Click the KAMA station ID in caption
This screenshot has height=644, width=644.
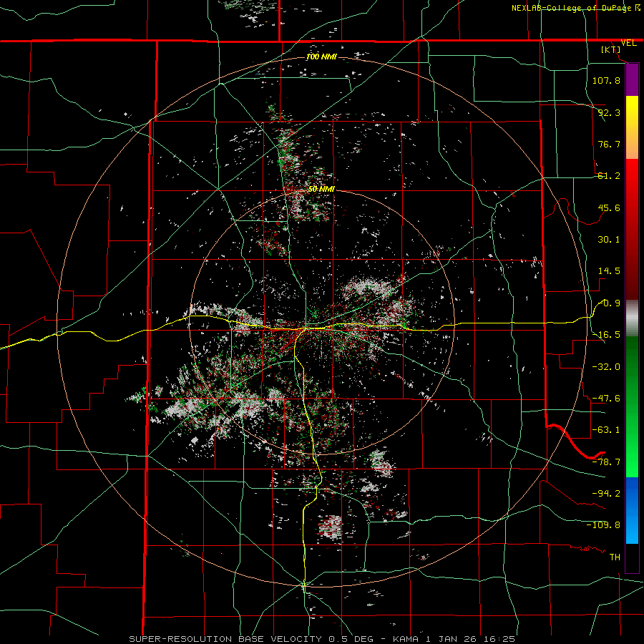pyautogui.click(x=406, y=639)
